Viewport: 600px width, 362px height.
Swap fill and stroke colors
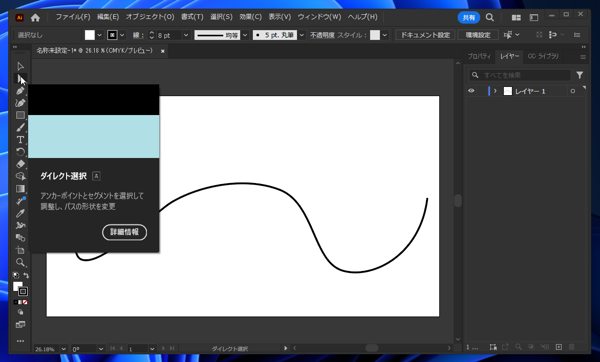(26, 275)
